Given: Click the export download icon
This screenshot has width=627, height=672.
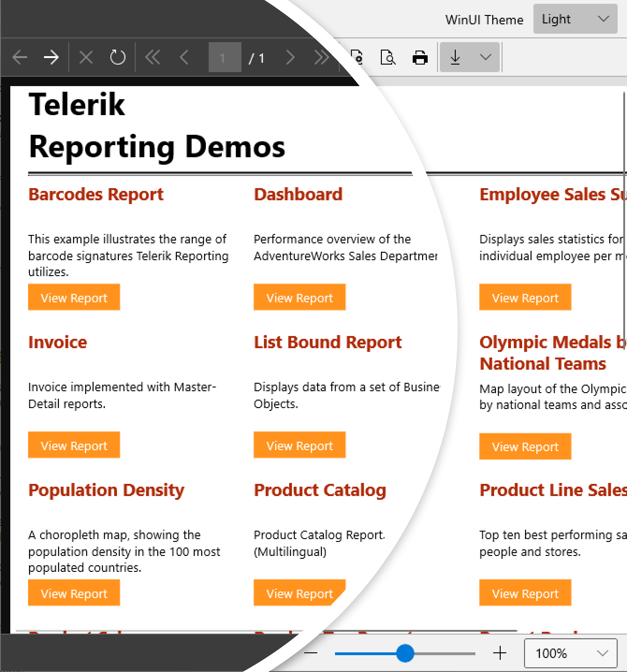Looking at the screenshot, I should click(455, 58).
